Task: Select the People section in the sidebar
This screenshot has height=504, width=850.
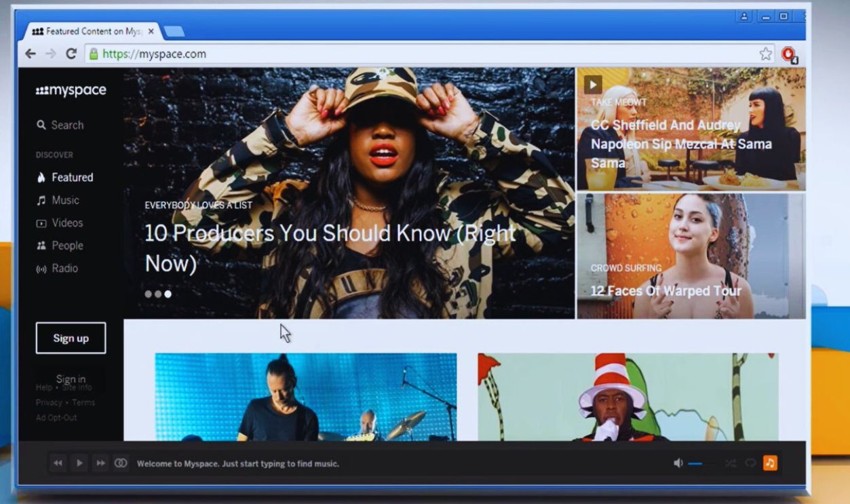Action: tap(66, 245)
